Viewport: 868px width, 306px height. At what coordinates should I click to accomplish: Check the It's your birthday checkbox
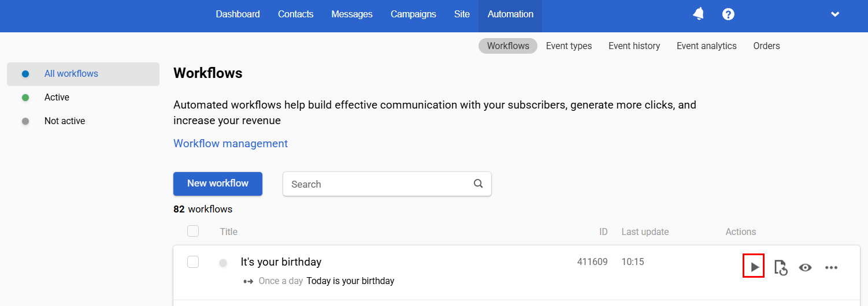click(193, 262)
